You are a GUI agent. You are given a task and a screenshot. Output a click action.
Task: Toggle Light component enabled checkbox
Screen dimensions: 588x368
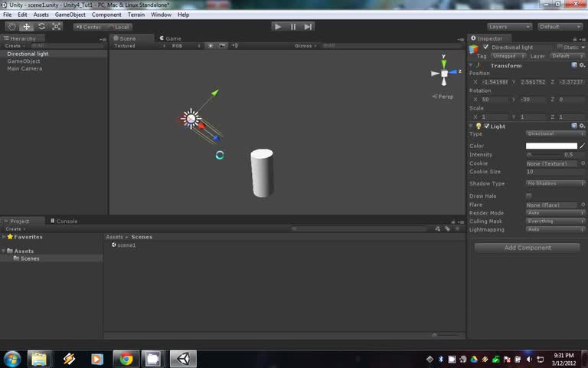point(487,126)
